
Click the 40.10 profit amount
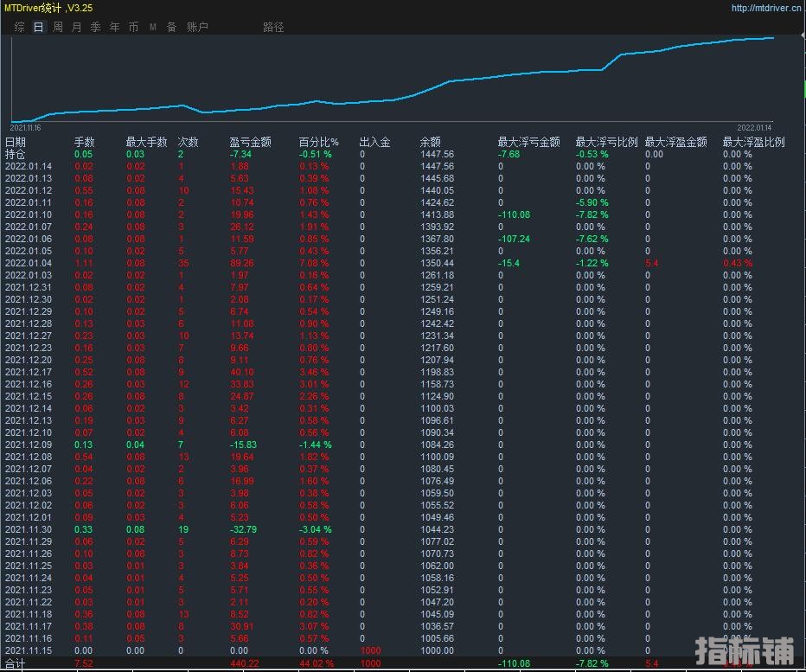click(x=242, y=372)
